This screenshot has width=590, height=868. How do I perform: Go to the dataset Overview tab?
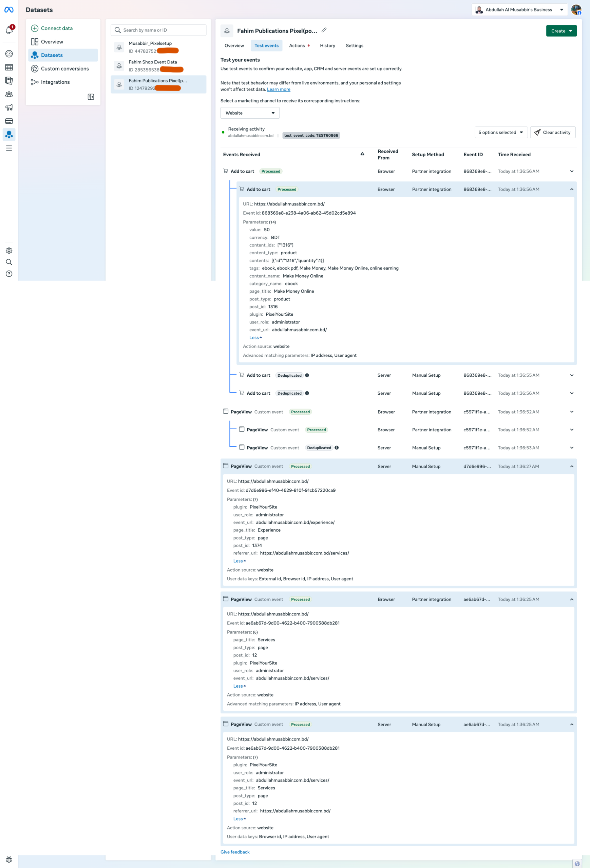click(234, 45)
